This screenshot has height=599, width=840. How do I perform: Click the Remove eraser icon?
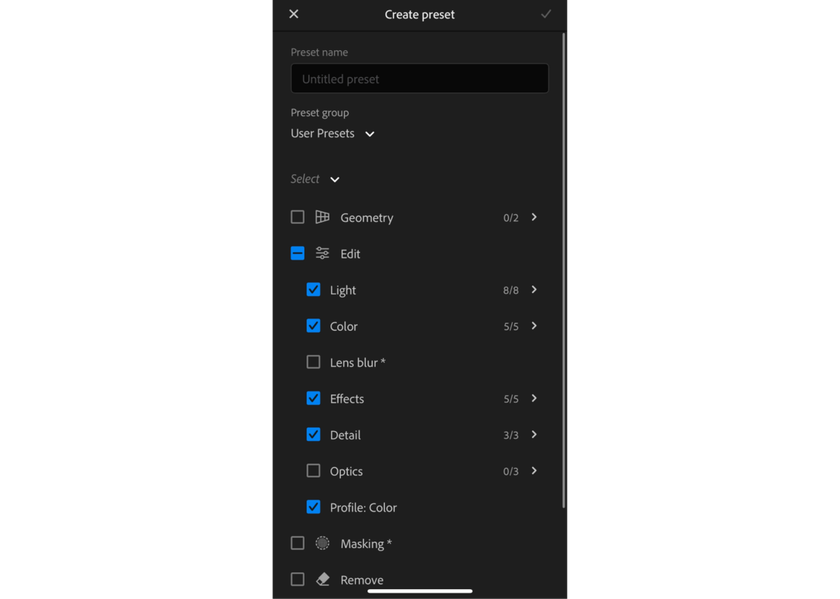coord(321,579)
